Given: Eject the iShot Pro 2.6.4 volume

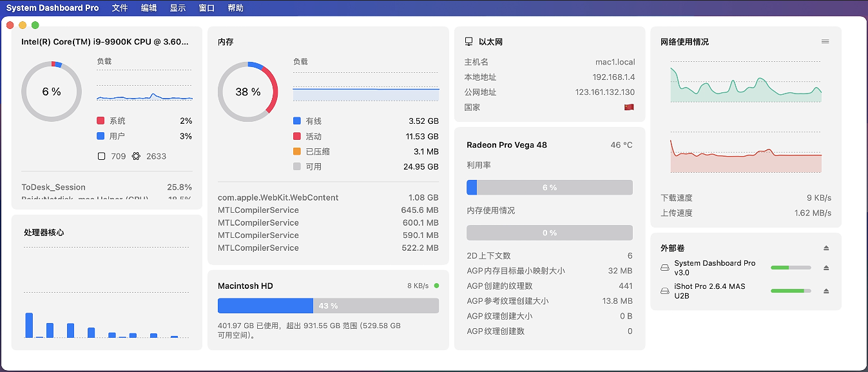Looking at the screenshot, I should (x=826, y=291).
